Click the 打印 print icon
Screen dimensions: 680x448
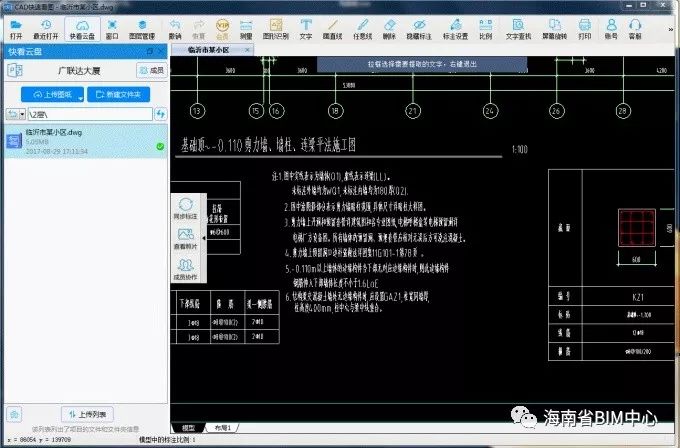point(585,29)
